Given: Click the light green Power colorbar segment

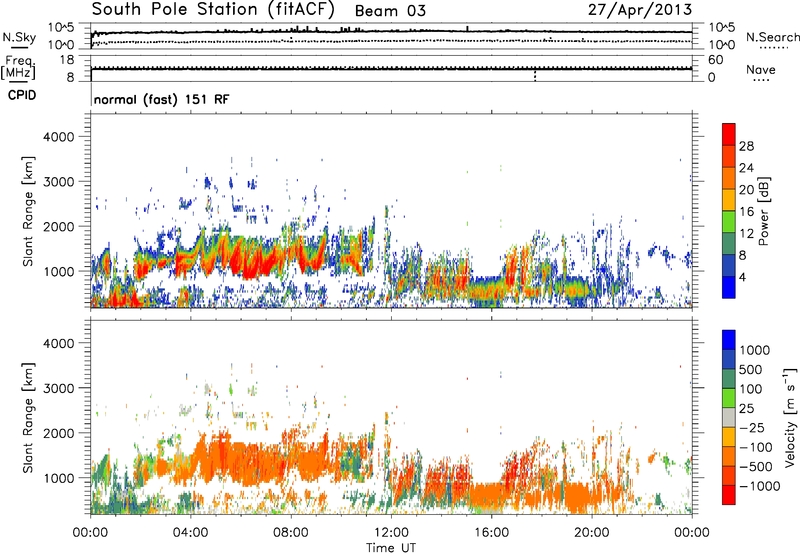Looking at the screenshot, I should [729, 221].
